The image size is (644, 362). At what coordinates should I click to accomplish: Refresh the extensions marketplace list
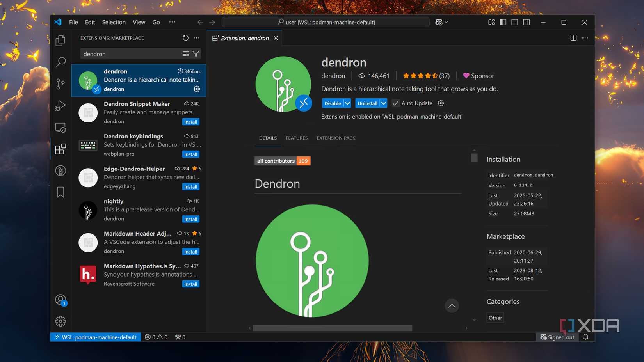click(x=185, y=38)
